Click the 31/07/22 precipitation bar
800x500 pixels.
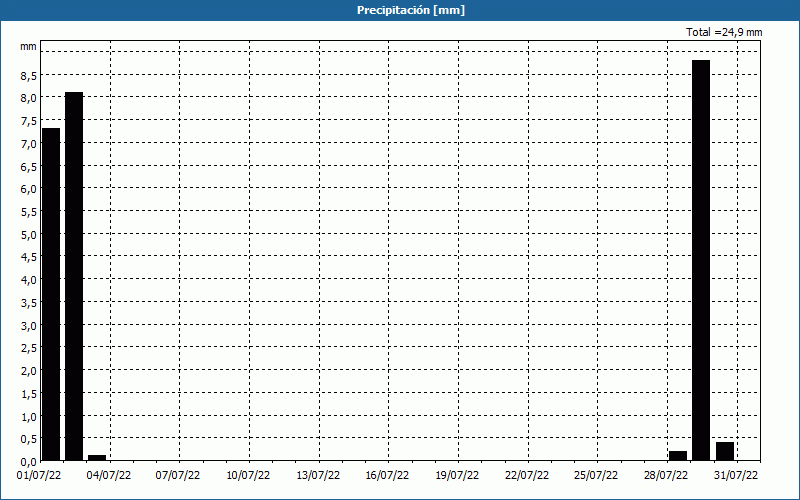(725, 452)
